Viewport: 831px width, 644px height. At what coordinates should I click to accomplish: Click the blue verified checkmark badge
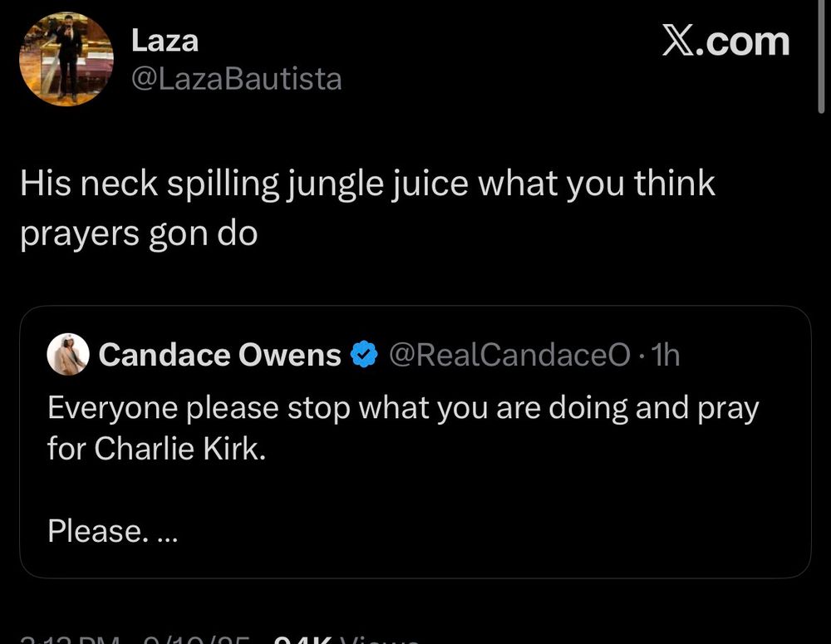(x=361, y=356)
